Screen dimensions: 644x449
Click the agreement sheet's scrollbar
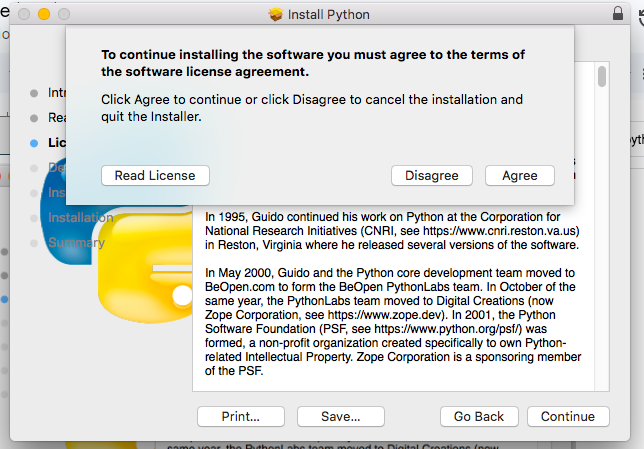point(602,77)
